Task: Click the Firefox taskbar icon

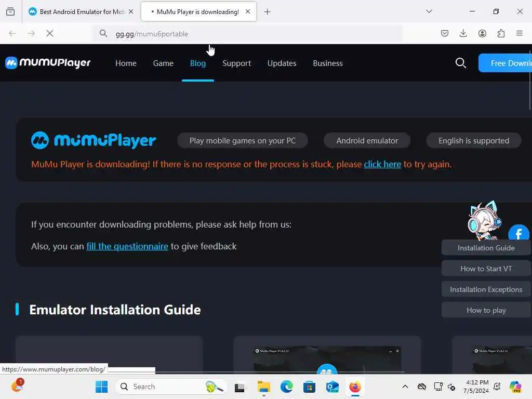Action: pos(355,387)
